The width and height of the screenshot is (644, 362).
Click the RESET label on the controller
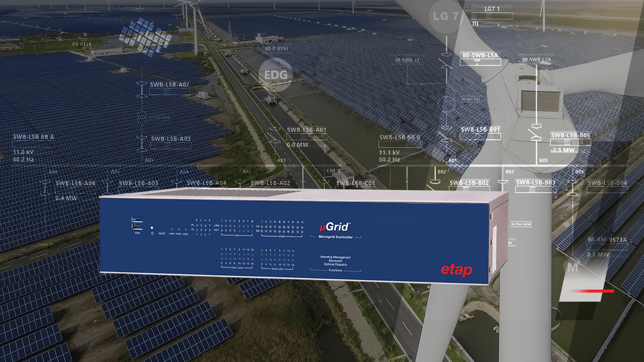pyautogui.click(x=162, y=234)
